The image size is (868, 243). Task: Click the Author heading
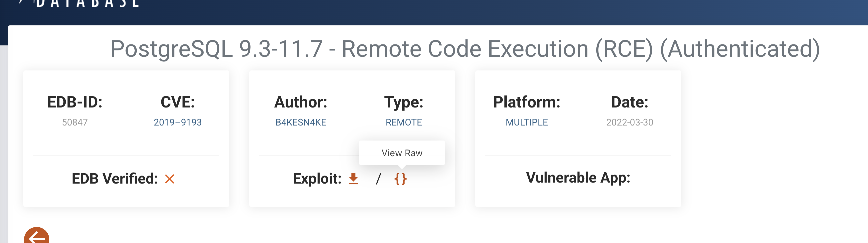click(301, 102)
